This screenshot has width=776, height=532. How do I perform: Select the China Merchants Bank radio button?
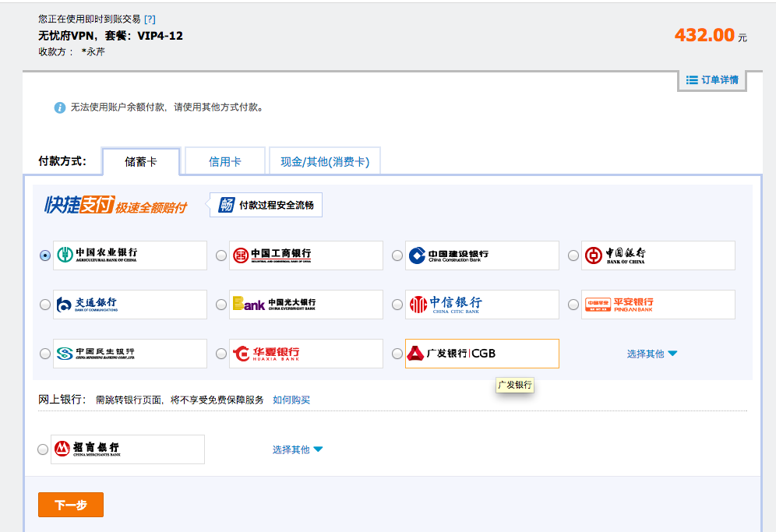[x=42, y=449]
